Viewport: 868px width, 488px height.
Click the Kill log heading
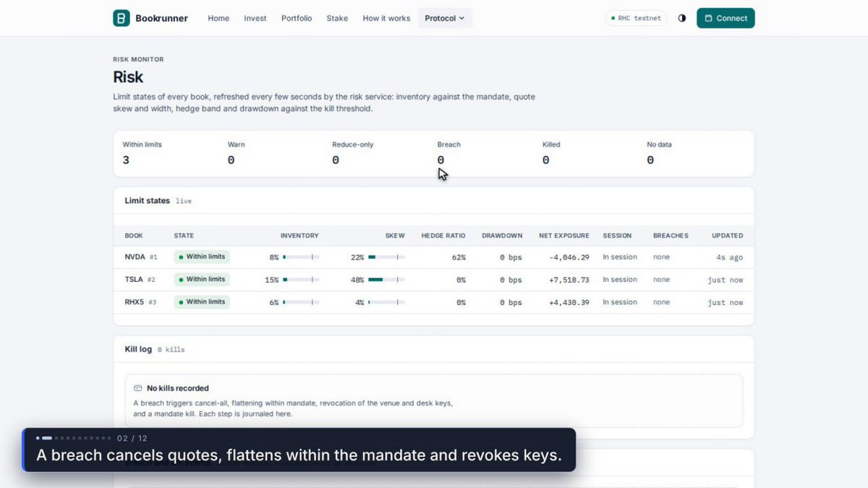pos(138,349)
